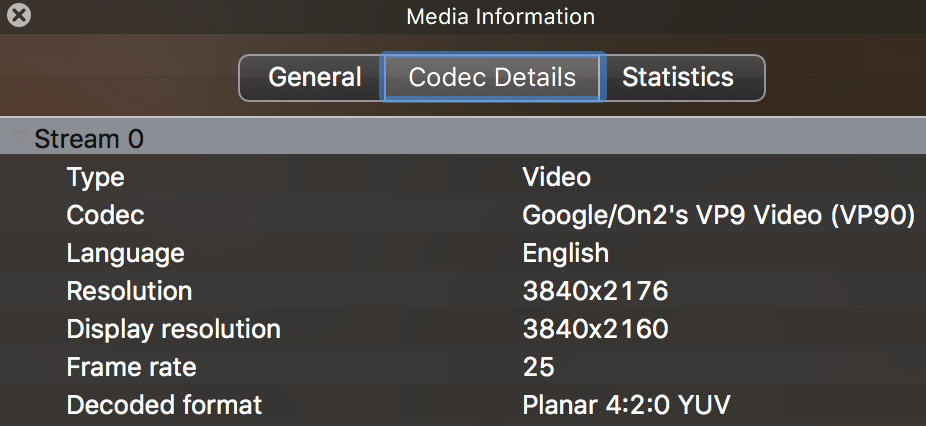Select the 3840x2176 resolution value
The image size is (926, 426).
(595, 291)
